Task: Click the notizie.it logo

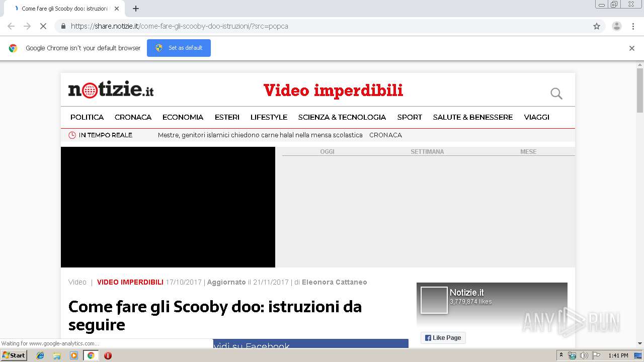Action: [x=111, y=89]
